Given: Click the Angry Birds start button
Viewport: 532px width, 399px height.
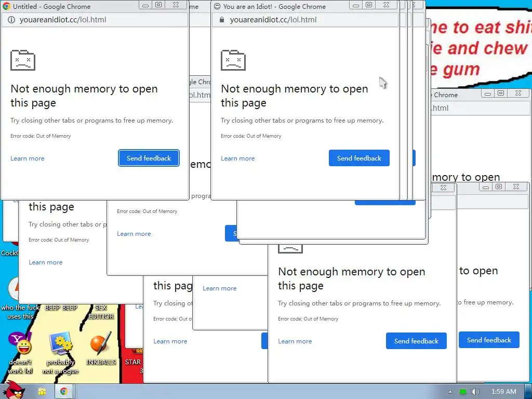Looking at the screenshot, I should 14,390.
